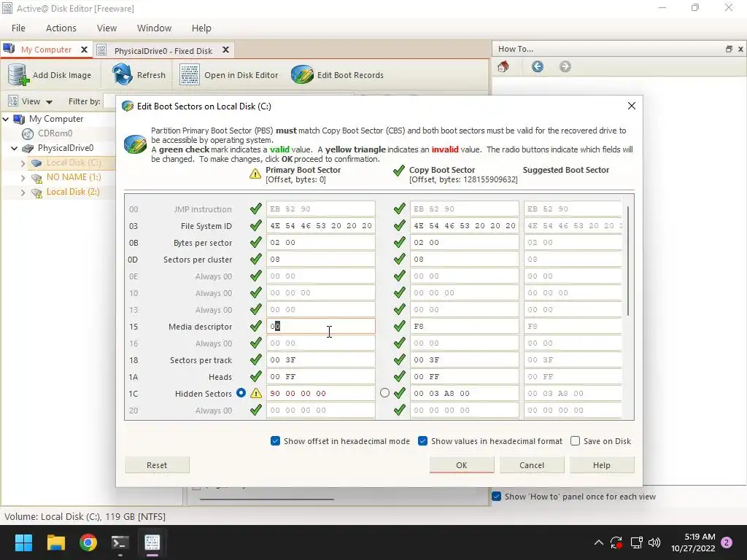Click primary Media descriptor input field

click(x=321, y=326)
